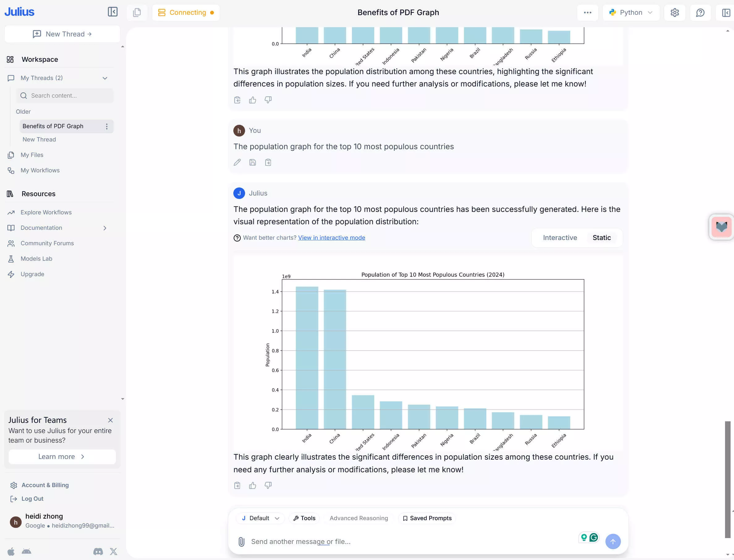Viewport: 734px width, 560px height.
Task: Select the Static chart view
Action: [x=601, y=238]
